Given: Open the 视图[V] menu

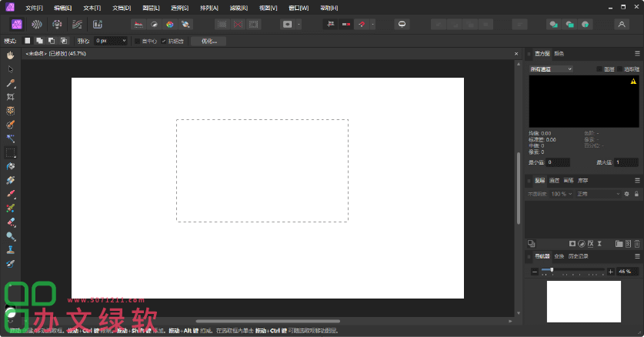Looking at the screenshot, I should click(x=269, y=8).
